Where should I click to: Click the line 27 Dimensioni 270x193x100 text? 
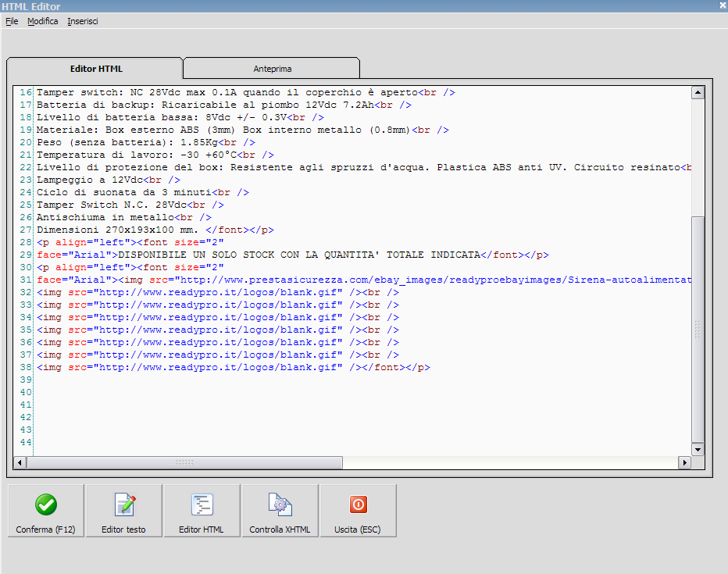tap(117, 230)
